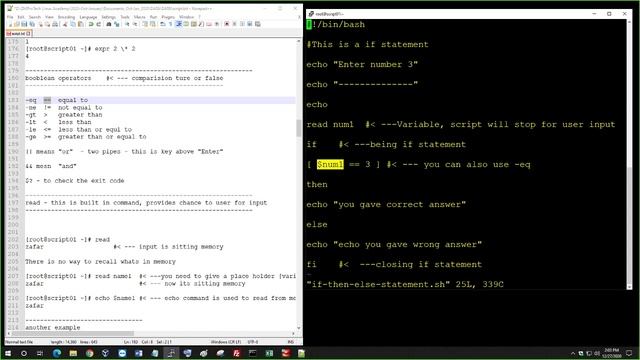Save the current file via toolbar
Screen dimensions: 640x360
24,24
